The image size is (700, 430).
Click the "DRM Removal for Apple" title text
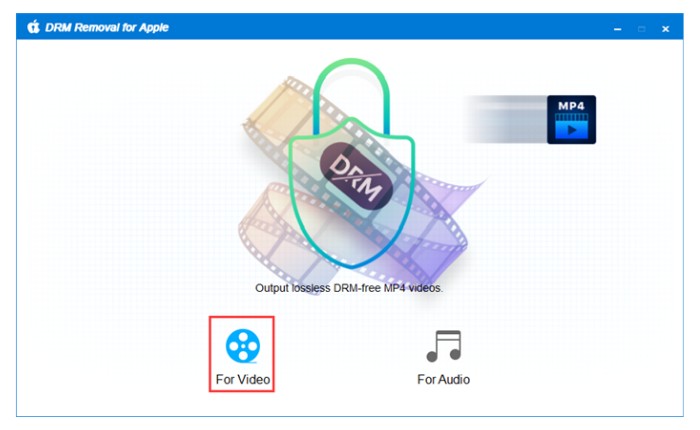pos(107,27)
